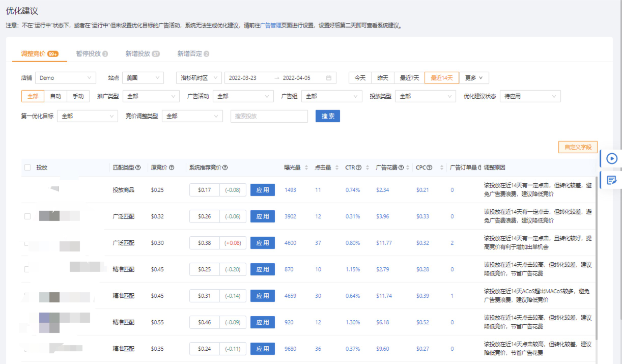Open the 推广类型 dropdown

(x=151, y=96)
